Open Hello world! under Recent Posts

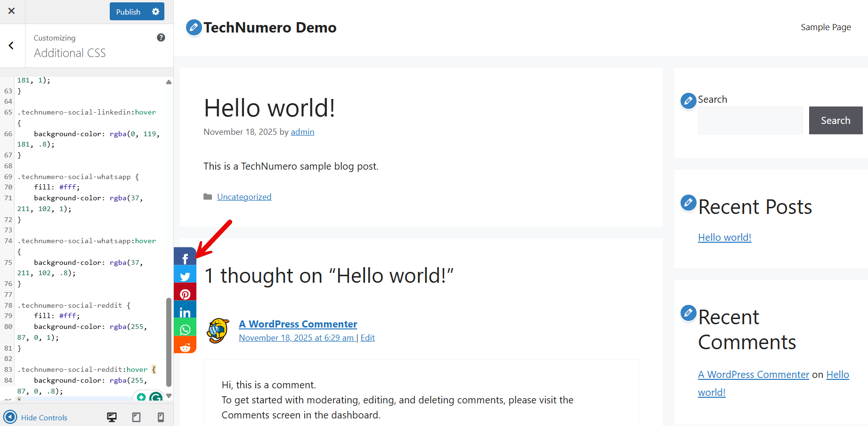724,237
